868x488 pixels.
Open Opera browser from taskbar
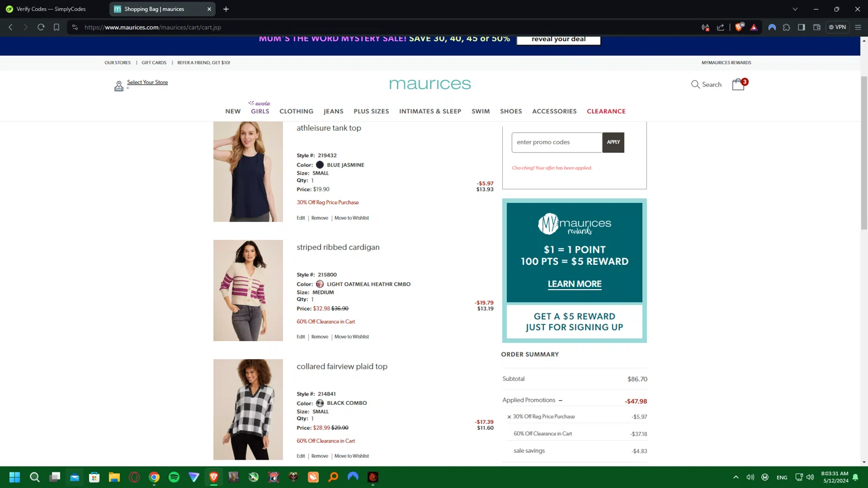pyautogui.click(x=134, y=477)
